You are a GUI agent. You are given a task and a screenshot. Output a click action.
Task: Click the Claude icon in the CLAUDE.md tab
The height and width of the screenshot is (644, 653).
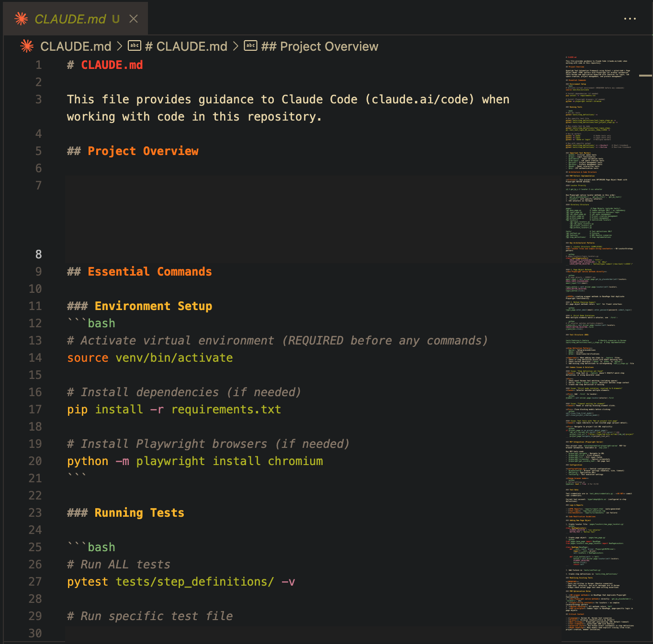pos(21,19)
